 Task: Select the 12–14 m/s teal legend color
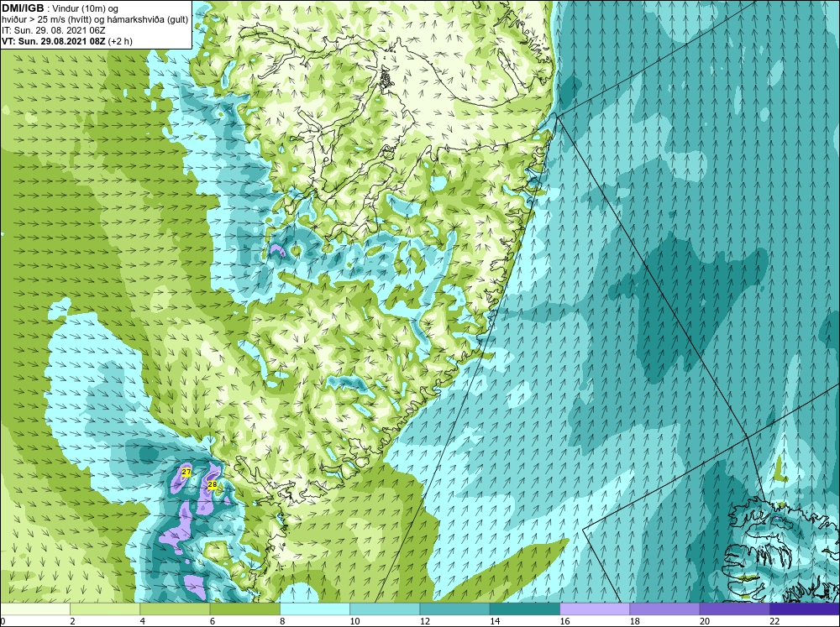pos(454,609)
